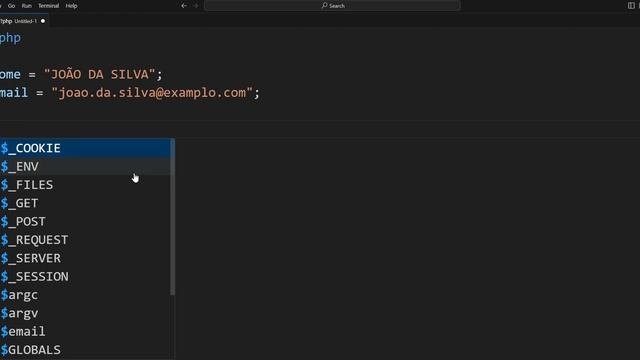Choose $argc suggestion
This screenshot has width=640, height=360.
pyautogui.click(x=85, y=295)
